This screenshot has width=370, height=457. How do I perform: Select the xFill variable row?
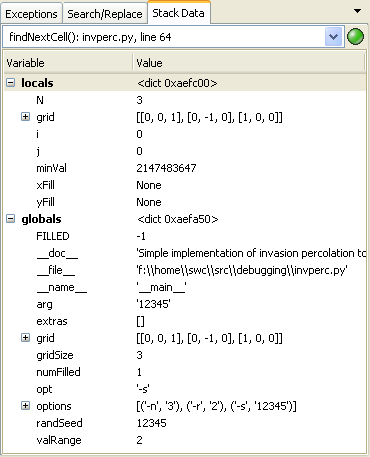[x=185, y=185]
